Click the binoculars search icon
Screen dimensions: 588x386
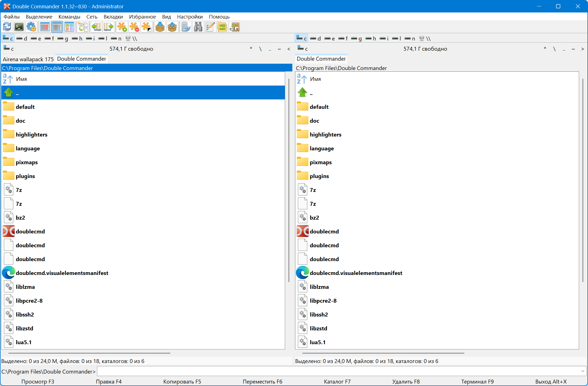198,27
